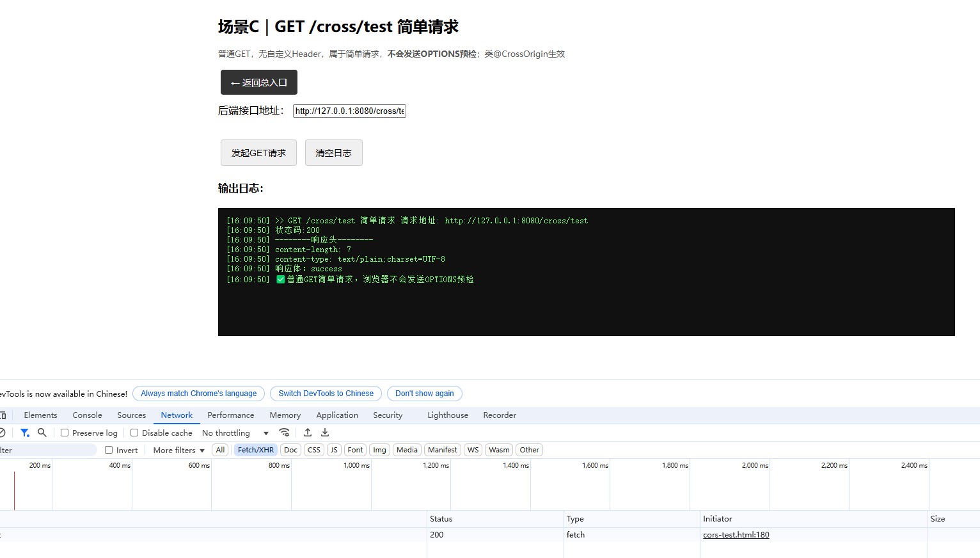Click the 返回总入口 back button
Image resolution: width=980 pixels, height=558 pixels.
pyautogui.click(x=259, y=83)
